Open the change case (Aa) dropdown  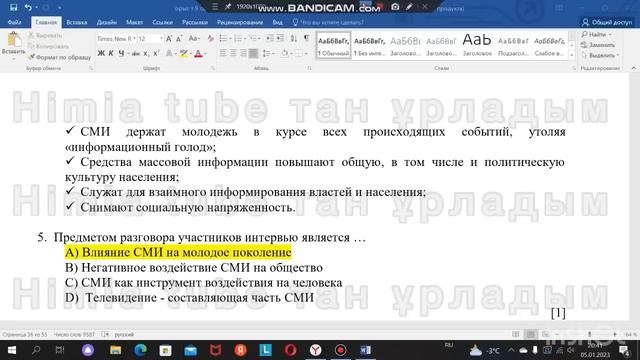194,39
